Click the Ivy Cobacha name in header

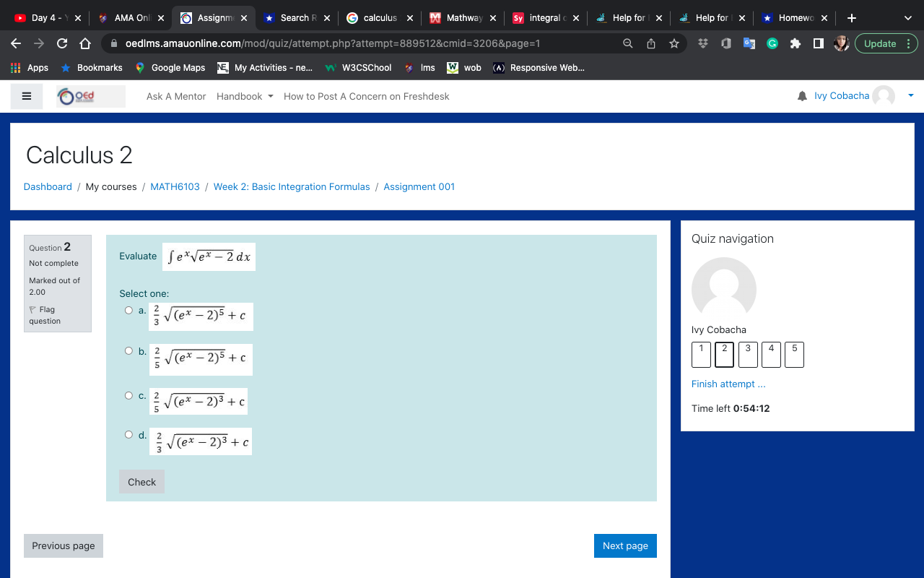click(x=842, y=95)
